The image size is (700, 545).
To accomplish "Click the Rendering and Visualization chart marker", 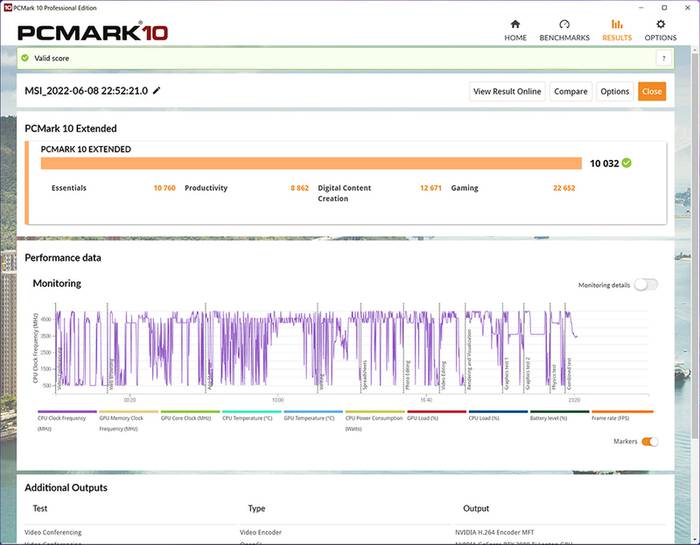I will [x=469, y=360].
